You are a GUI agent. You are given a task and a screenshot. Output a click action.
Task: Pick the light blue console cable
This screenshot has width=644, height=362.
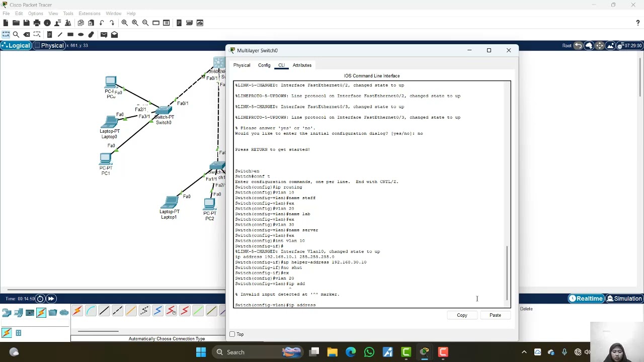(91, 311)
